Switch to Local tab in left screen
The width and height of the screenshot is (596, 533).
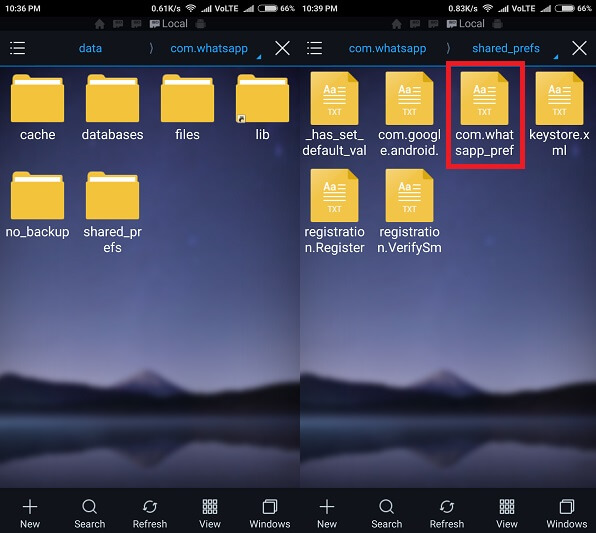pos(169,24)
